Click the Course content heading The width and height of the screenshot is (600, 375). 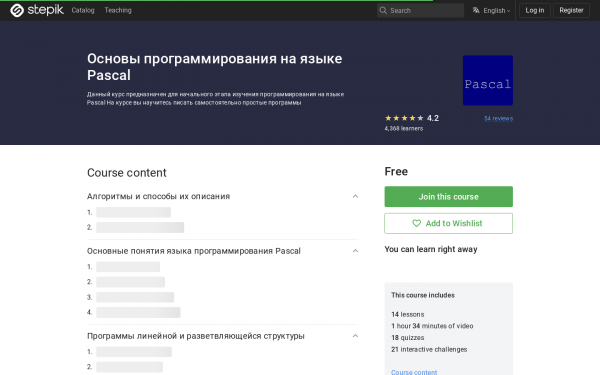[x=127, y=173]
